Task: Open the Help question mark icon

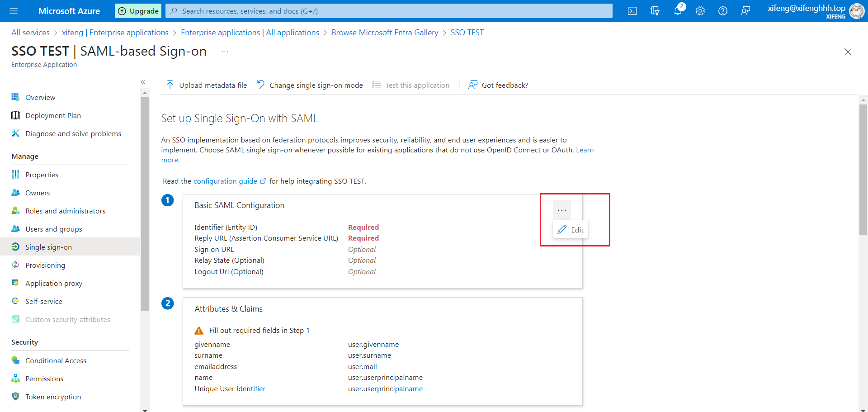Action: point(723,11)
